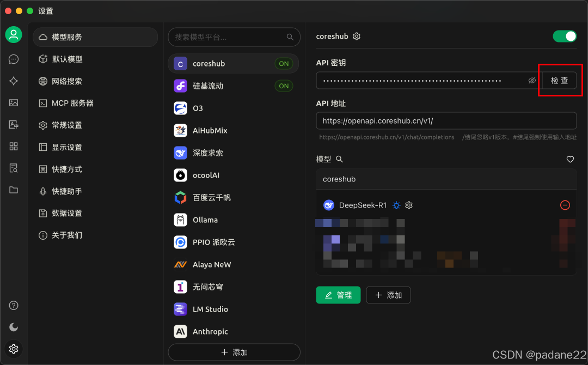Select 百度云千帆 provider
Viewport: 588px width, 365px height.
coord(233,198)
